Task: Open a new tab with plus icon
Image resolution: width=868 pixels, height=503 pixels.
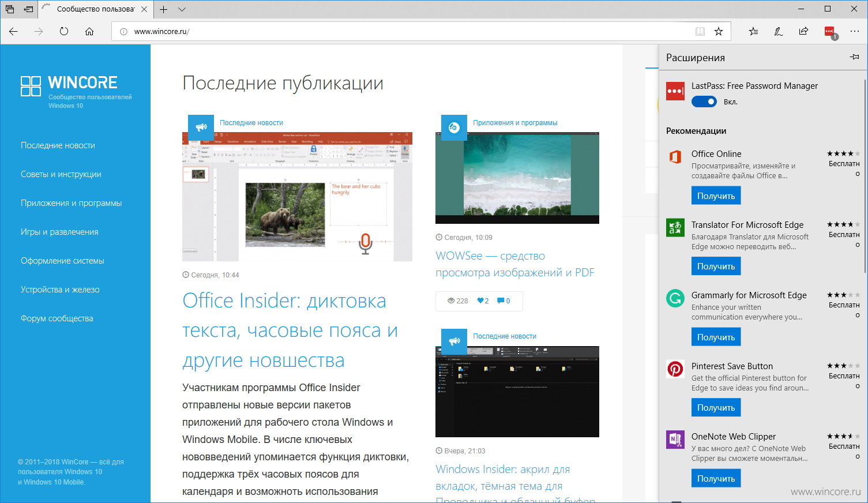Action: tap(163, 9)
